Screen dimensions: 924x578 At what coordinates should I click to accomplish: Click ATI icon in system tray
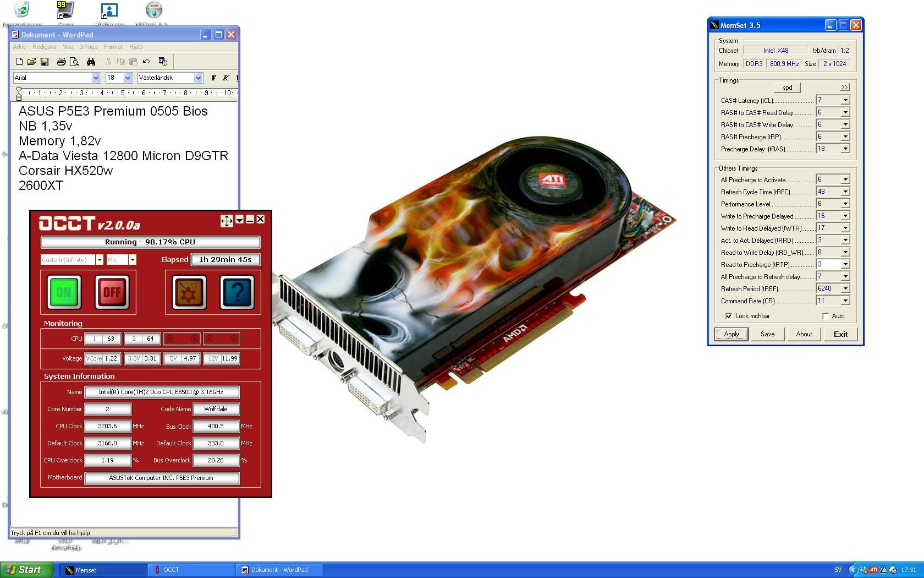coord(873,570)
